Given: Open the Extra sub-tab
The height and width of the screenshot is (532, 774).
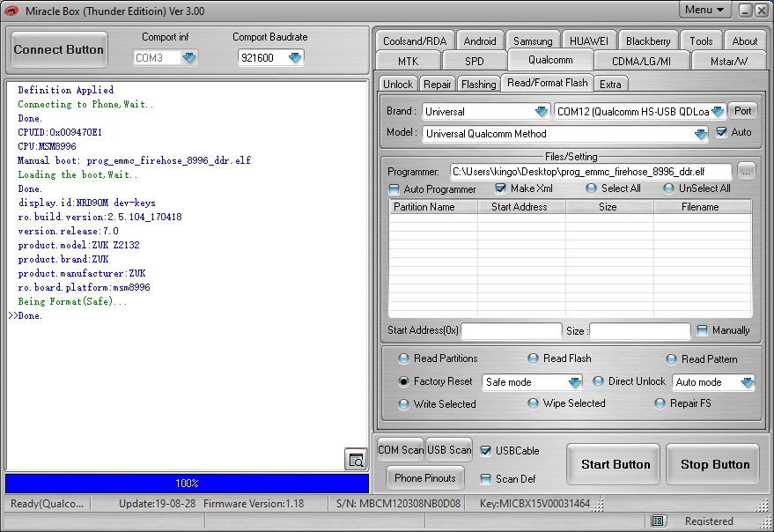Looking at the screenshot, I should point(610,85).
